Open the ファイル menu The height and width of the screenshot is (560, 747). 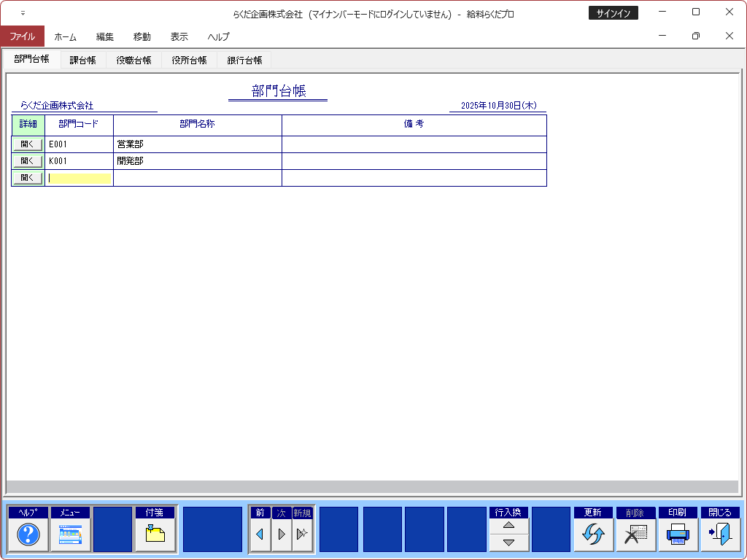22,36
